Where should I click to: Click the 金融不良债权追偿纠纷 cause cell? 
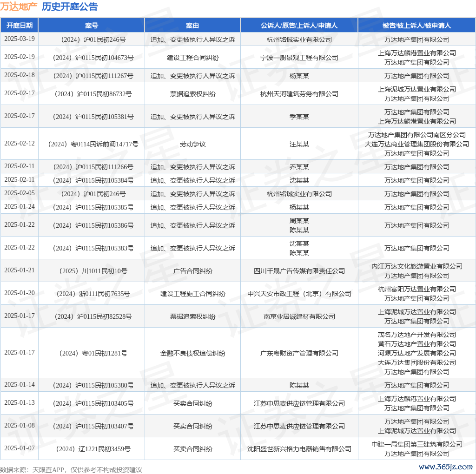pyautogui.click(x=192, y=353)
